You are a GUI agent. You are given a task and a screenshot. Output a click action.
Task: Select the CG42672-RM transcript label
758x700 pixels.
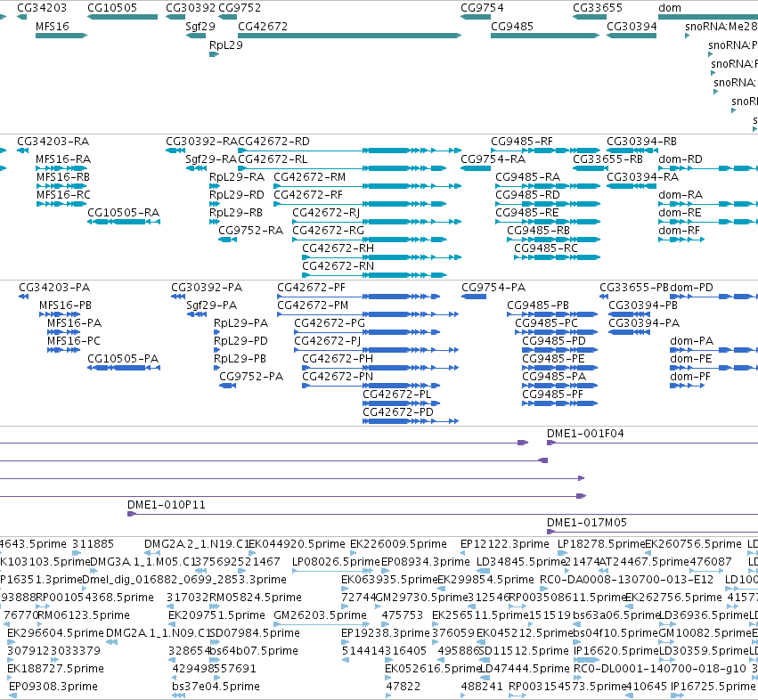pyautogui.click(x=309, y=177)
